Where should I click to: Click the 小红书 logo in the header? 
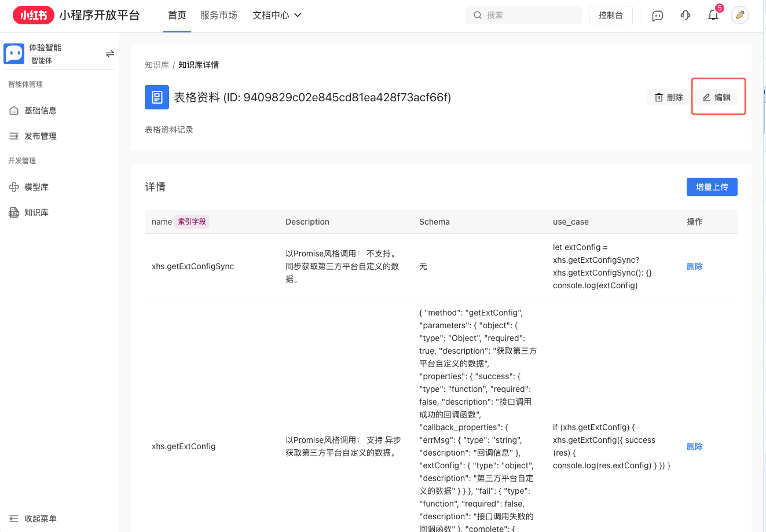(x=33, y=16)
